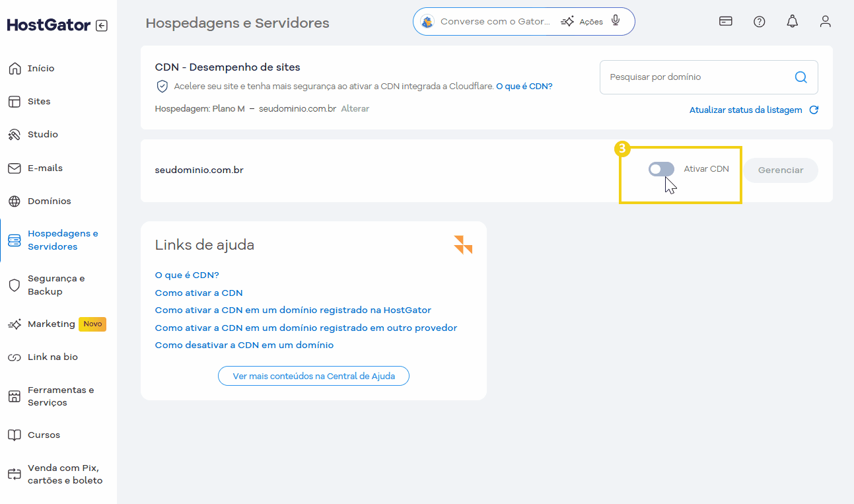This screenshot has width=854, height=504.
Task: Open notifications bell icon
Action: tap(792, 21)
